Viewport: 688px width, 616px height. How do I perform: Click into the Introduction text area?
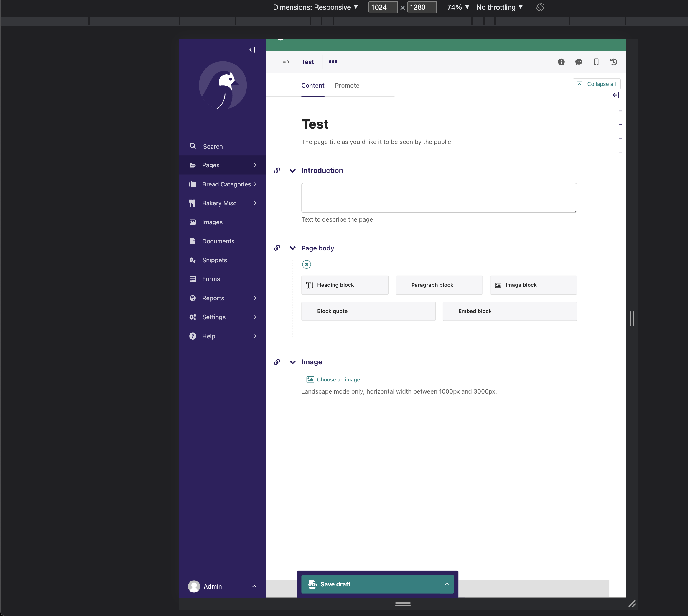(439, 198)
